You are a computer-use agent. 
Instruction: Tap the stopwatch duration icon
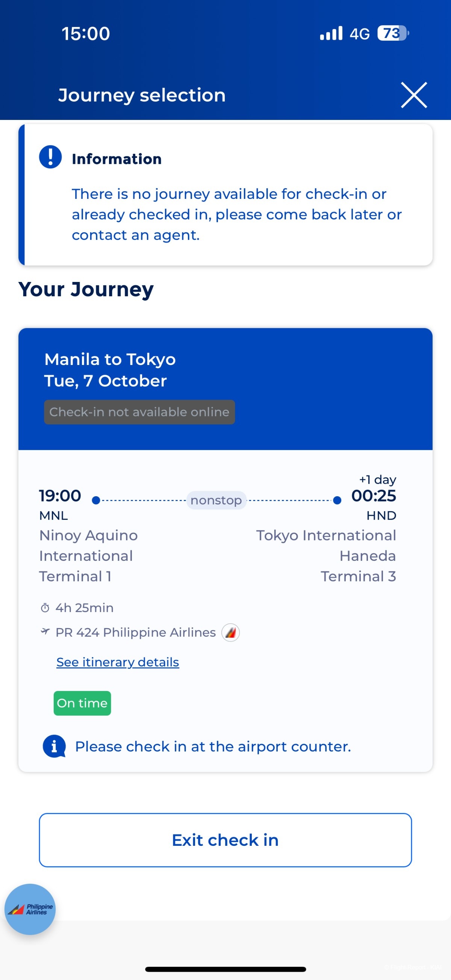point(45,607)
